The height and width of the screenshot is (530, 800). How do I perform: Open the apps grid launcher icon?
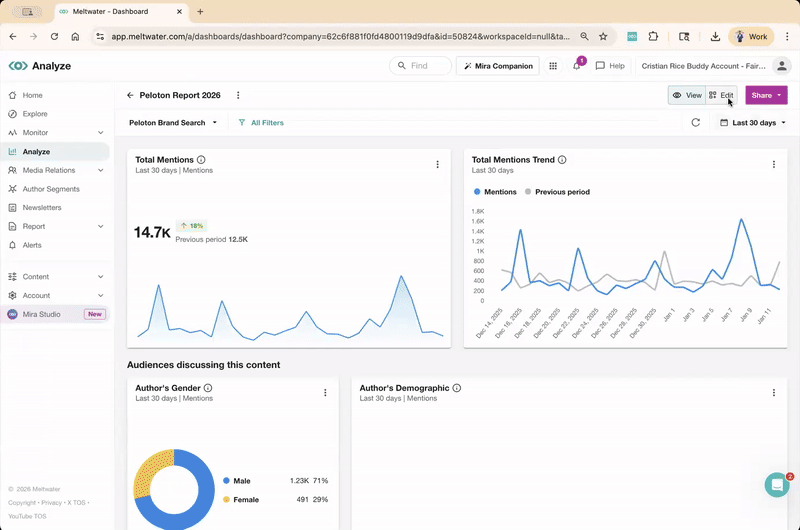553,66
